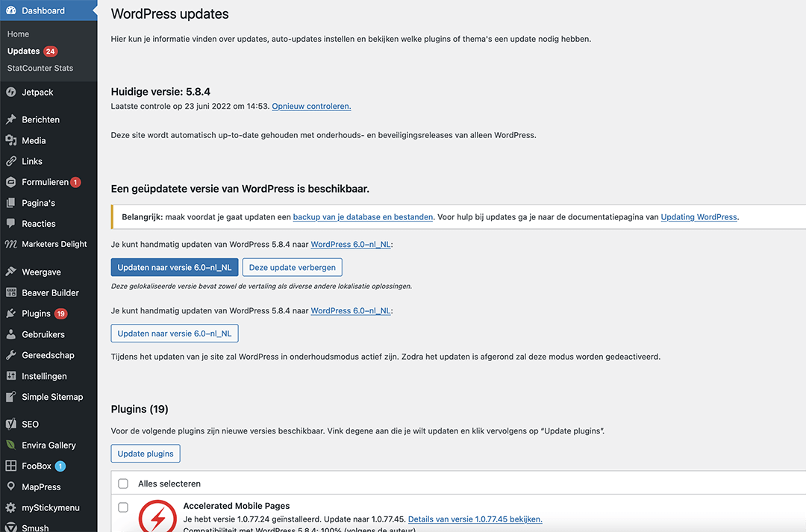Image resolution: width=806 pixels, height=532 pixels.
Task: Check the Alles selecteren checkbox
Action: (x=123, y=484)
